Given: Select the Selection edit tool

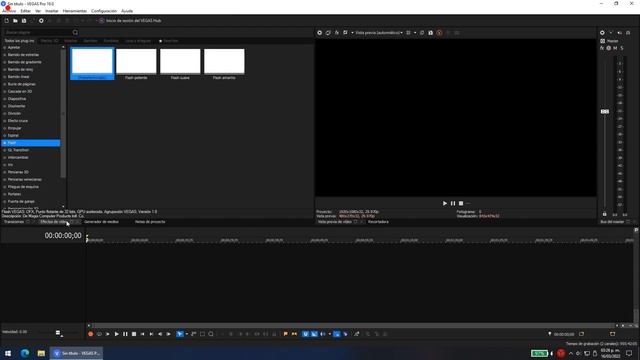Looking at the screenshot, I should pos(202,334).
